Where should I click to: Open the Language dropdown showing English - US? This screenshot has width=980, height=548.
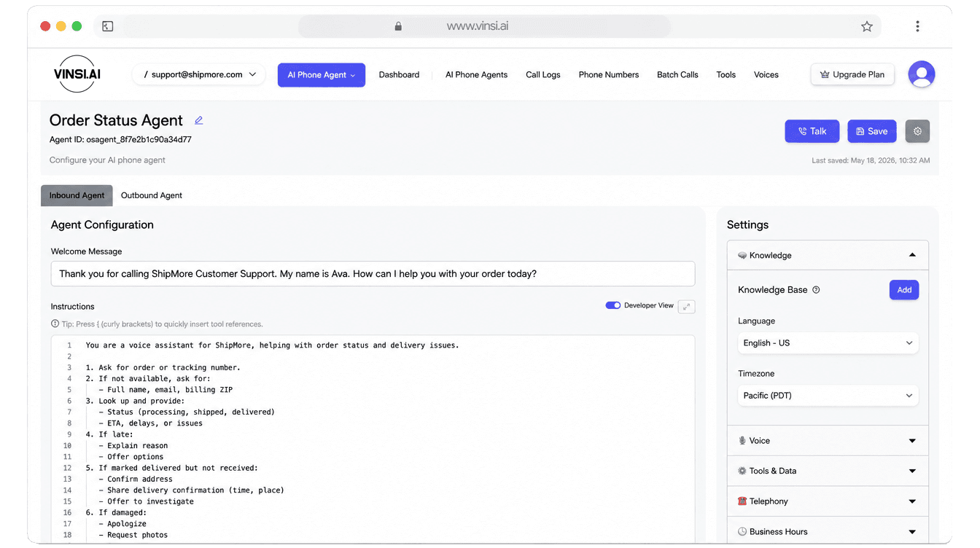point(828,343)
